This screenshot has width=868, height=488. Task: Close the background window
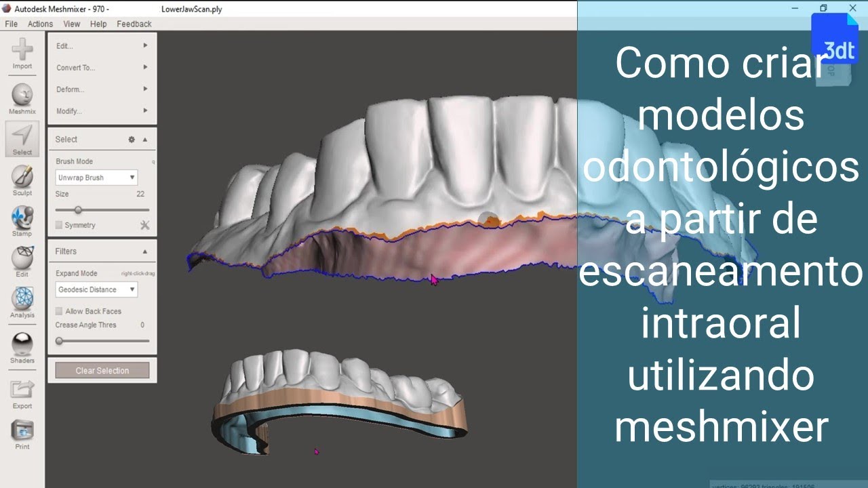tap(853, 8)
